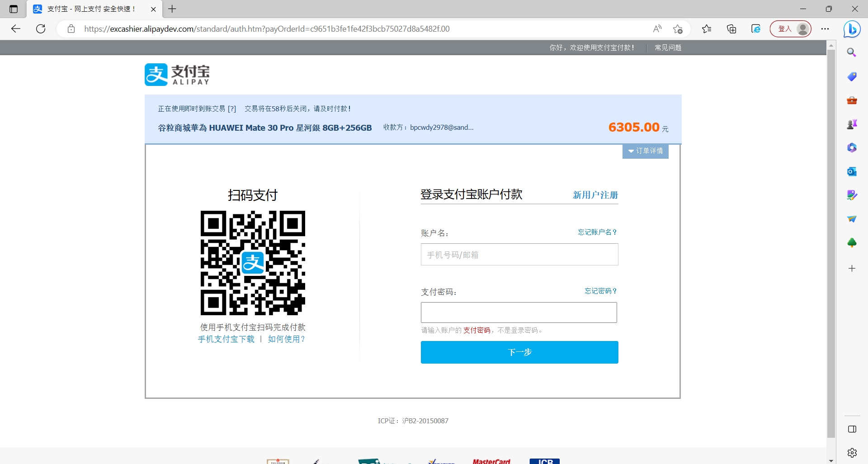
Task: Open sidebar settings gear icon
Action: pos(852,453)
